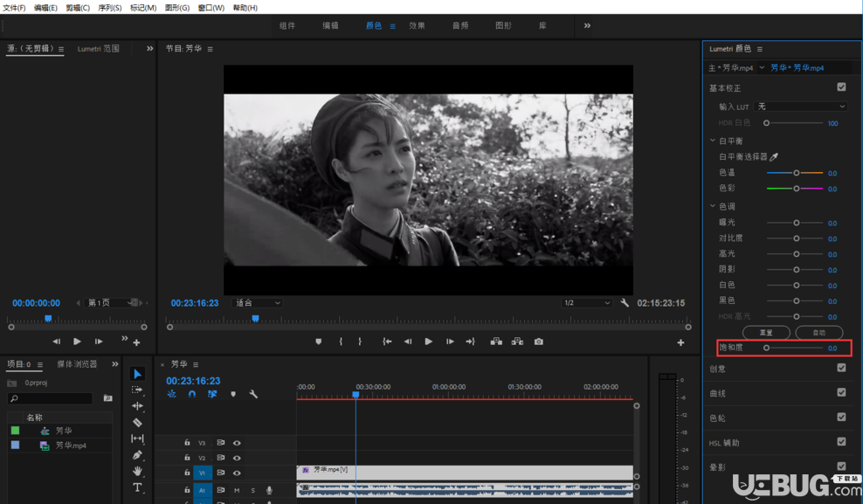Toggle V2 track output eye
The height and width of the screenshot is (504, 863).
point(237,458)
